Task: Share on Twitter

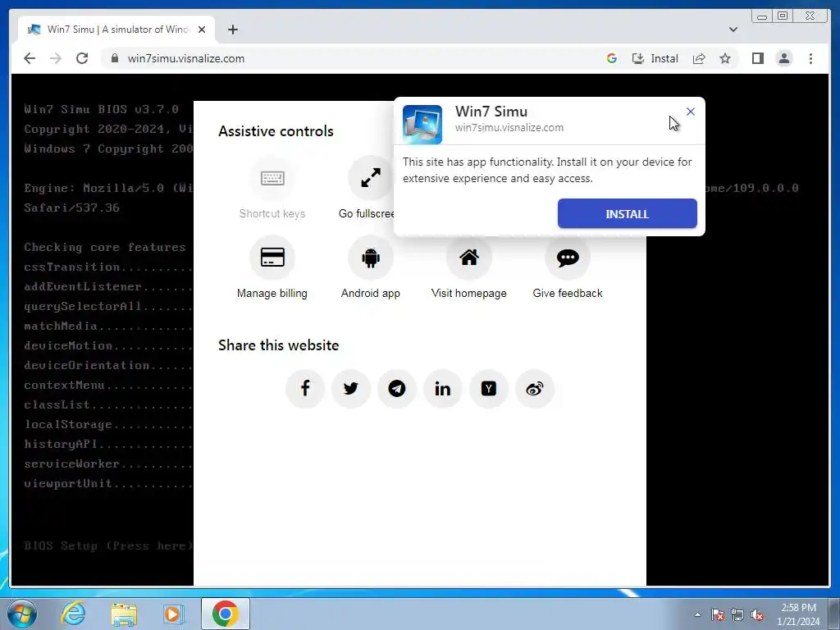Action: 351,388
